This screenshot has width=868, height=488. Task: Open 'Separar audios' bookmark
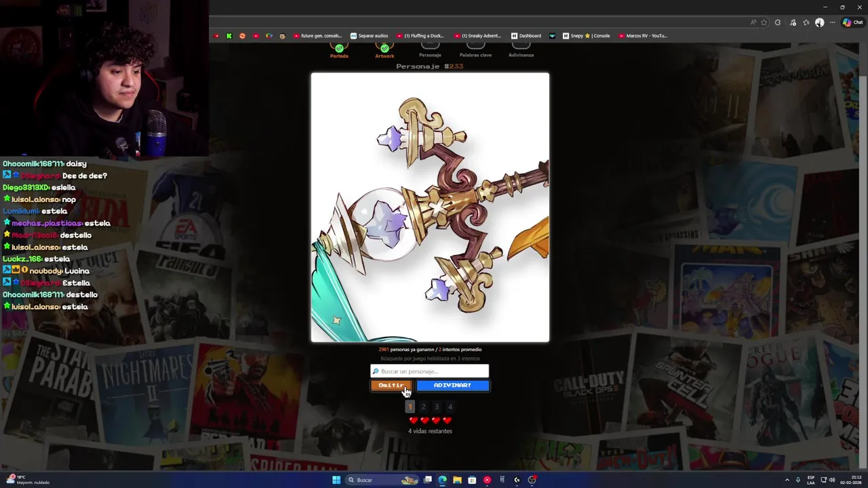click(x=369, y=36)
